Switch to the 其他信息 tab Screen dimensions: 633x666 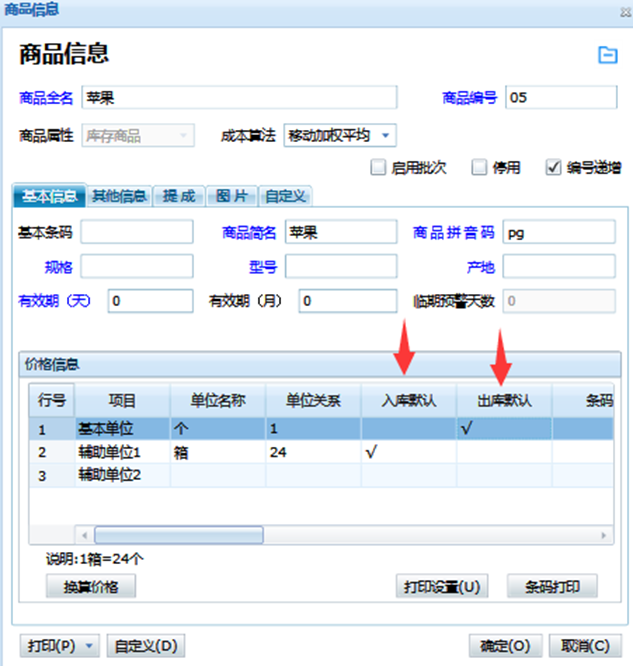[x=119, y=196]
